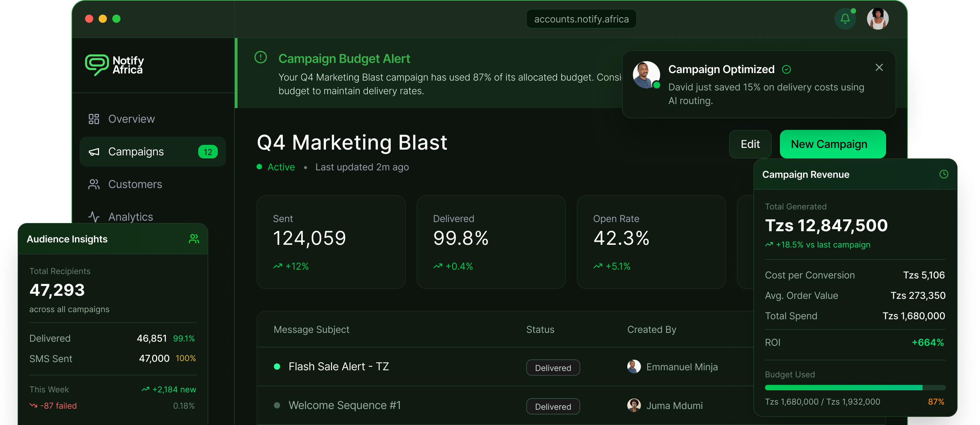Viewport: 980px width, 425px height.
Task: Open the user profile avatar
Action: [x=877, y=19]
